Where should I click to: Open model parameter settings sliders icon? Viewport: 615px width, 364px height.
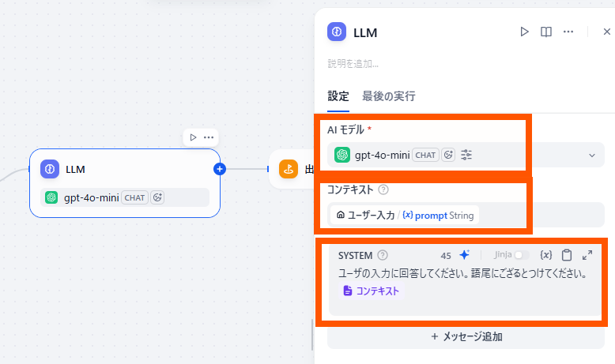(466, 155)
